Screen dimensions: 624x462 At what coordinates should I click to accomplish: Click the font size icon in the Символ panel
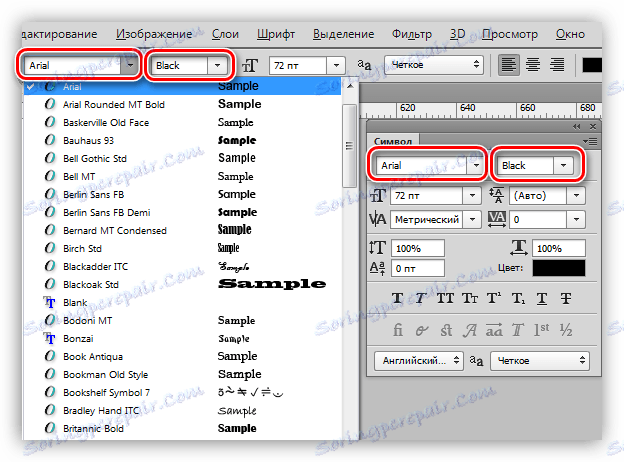click(378, 195)
